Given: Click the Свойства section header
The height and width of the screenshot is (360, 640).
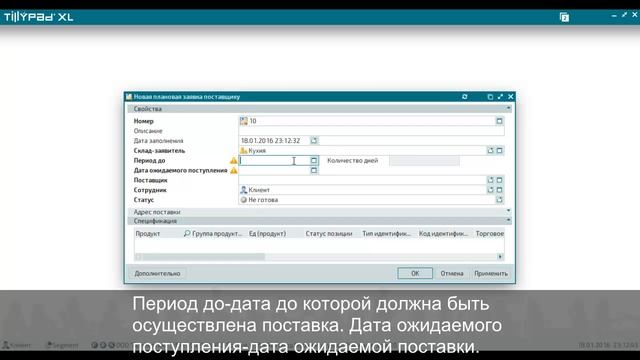Looking at the screenshot, I should click(x=320, y=109).
